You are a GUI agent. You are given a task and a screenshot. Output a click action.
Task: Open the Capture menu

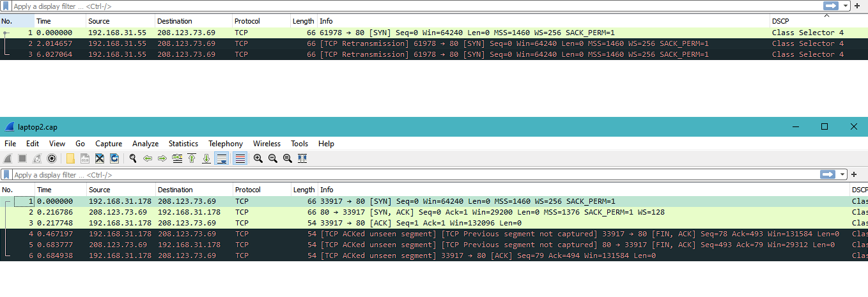pos(109,144)
